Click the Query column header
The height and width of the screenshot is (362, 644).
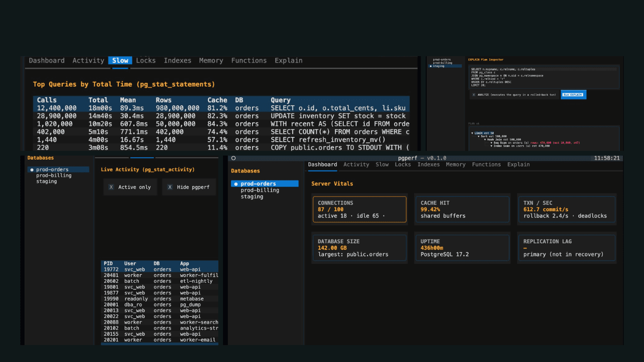click(x=281, y=100)
